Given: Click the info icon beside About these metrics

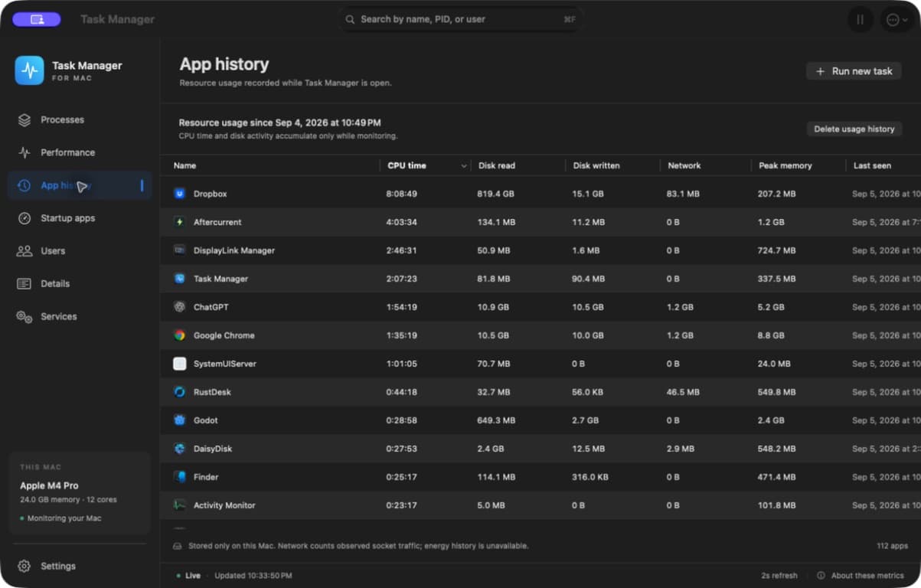Looking at the screenshot, I should (821, 576).
